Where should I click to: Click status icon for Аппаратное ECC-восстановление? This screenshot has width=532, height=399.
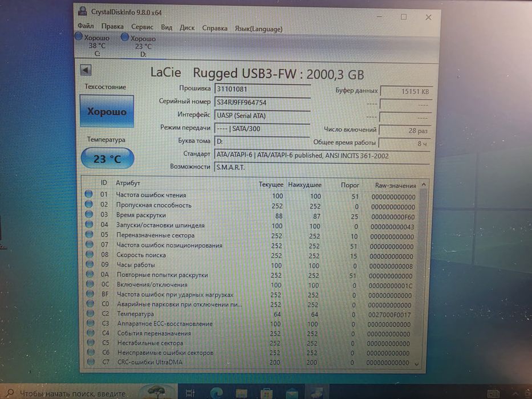91,323
